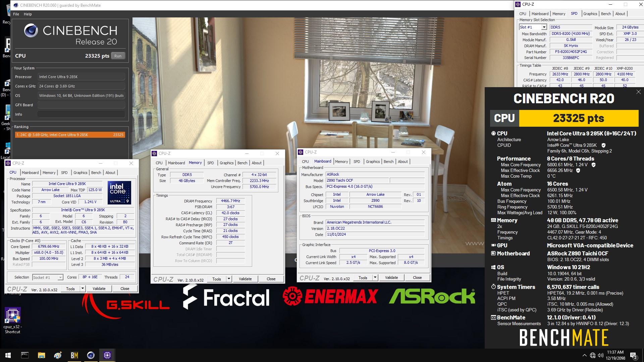
Task: Click the 23325 pts yellow score bar
Action: click(x=579, y=118)
